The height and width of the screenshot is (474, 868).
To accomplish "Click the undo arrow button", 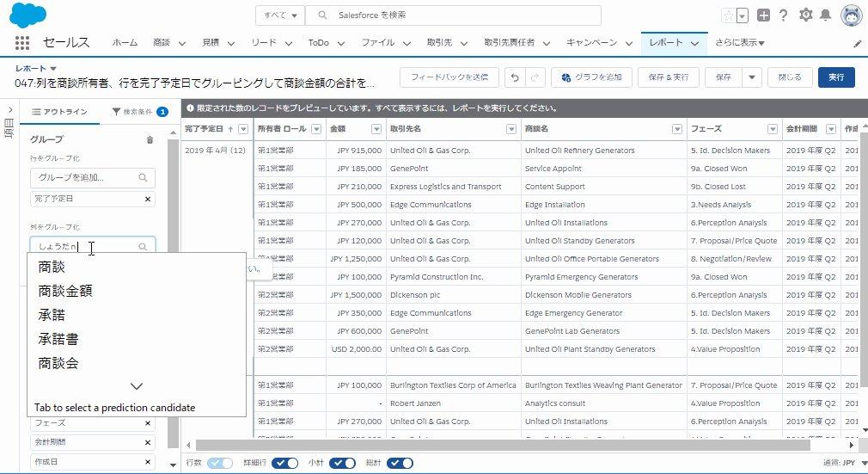I will coord(515,77).
